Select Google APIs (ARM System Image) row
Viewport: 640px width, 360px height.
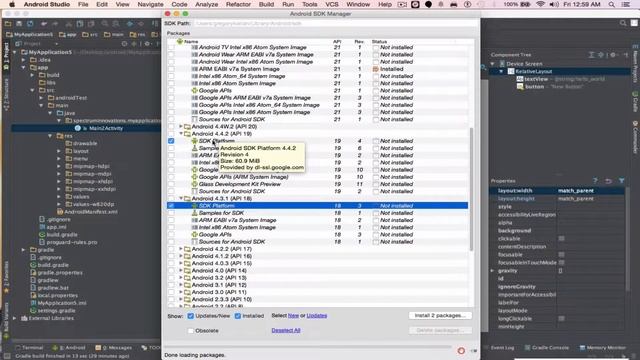coord(317,177)
